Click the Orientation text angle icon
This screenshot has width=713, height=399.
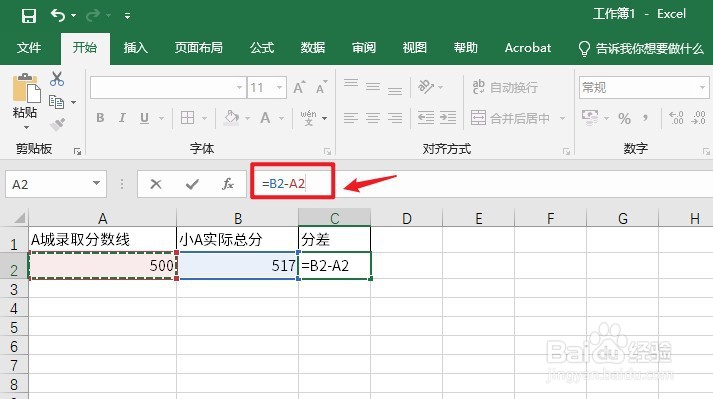426,86
